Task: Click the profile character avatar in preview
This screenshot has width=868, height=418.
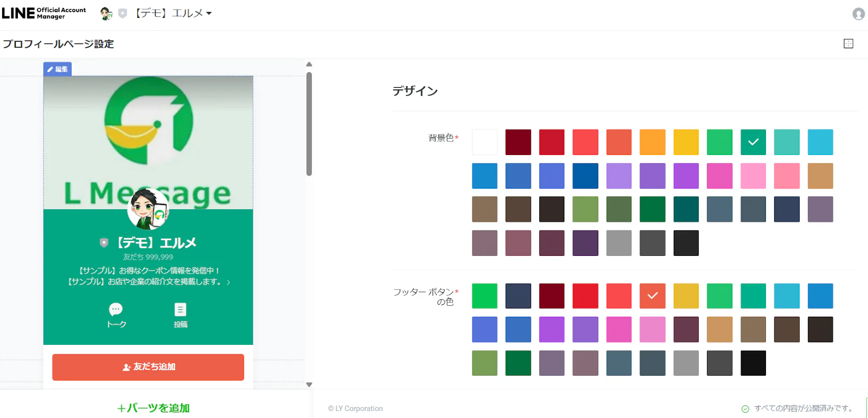Action: click(148, 209)
